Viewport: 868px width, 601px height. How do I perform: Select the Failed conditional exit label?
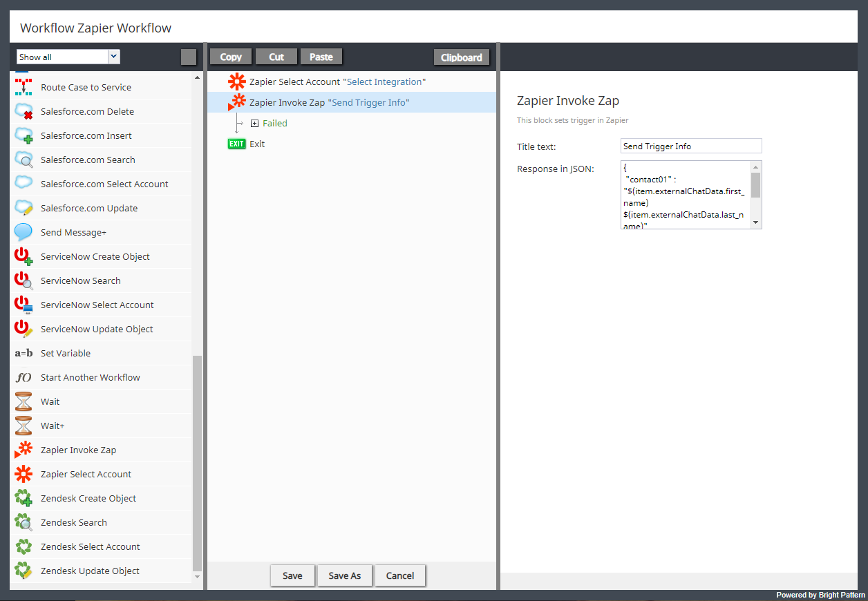275,123
